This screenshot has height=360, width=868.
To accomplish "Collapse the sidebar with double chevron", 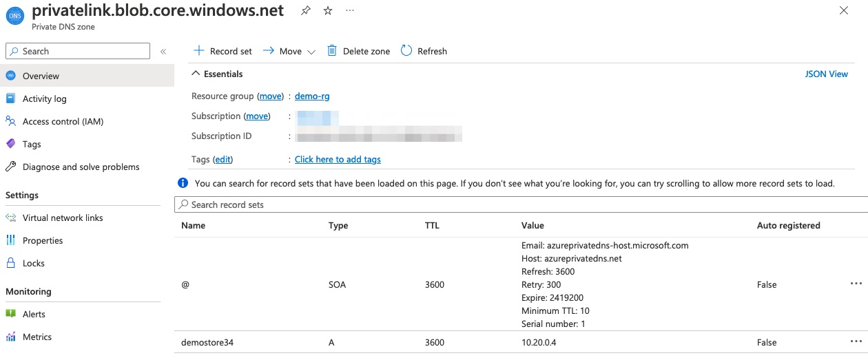I will [163, 52].
